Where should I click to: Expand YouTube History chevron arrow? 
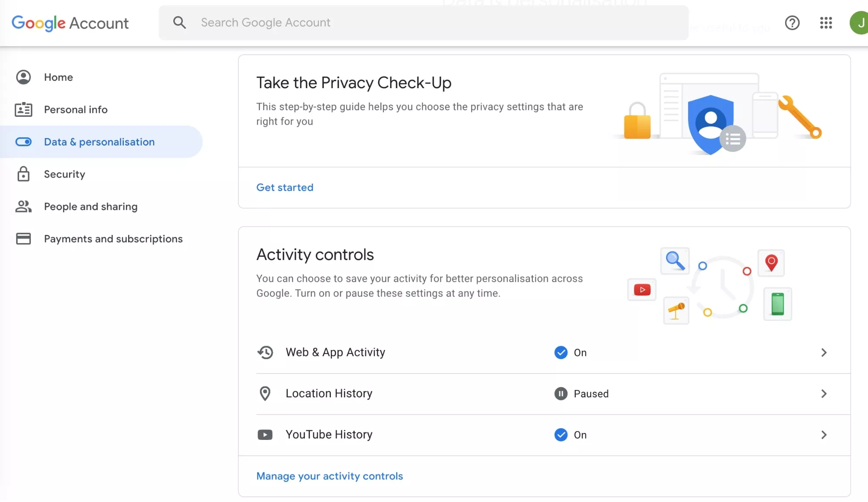coord(824,435)
